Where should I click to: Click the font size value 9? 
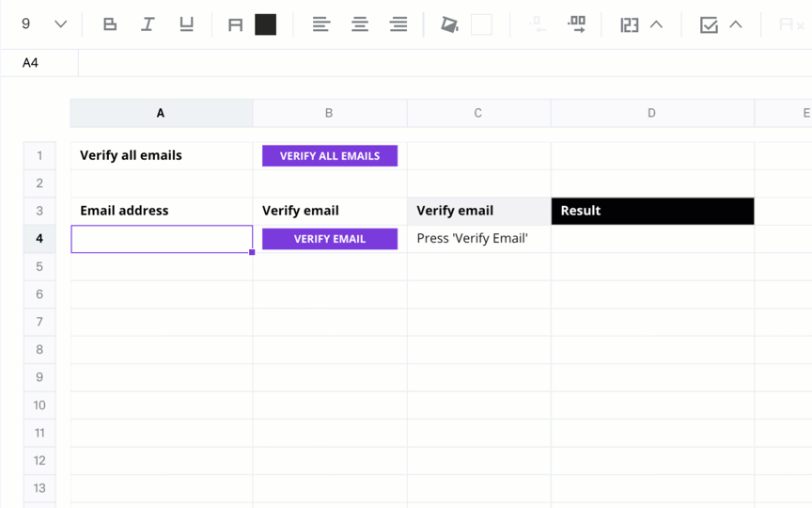(26, 24)
